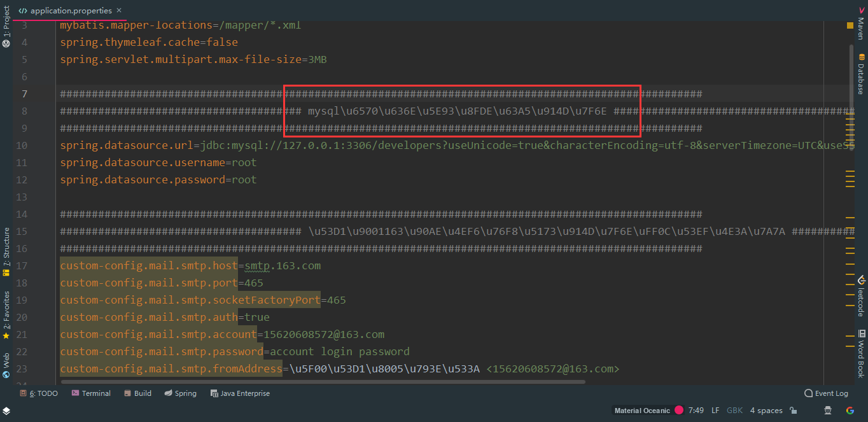Open the Structure tool window

click(6, 252)
